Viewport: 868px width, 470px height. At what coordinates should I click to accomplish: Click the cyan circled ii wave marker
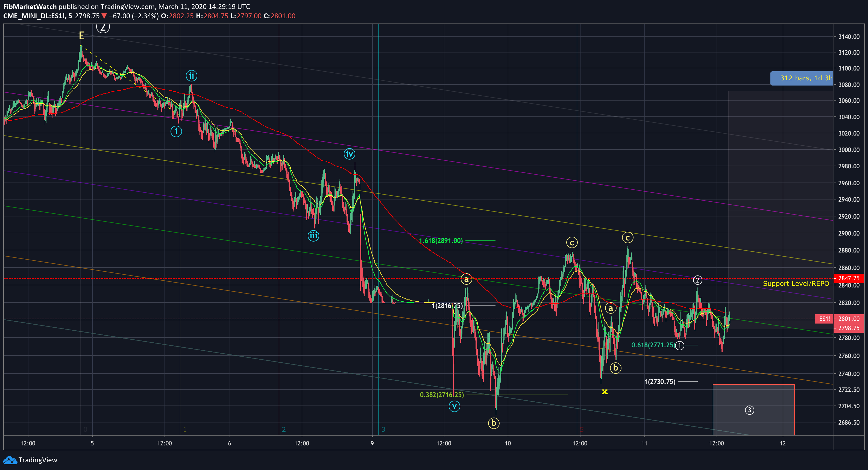(x=191, y=76)
